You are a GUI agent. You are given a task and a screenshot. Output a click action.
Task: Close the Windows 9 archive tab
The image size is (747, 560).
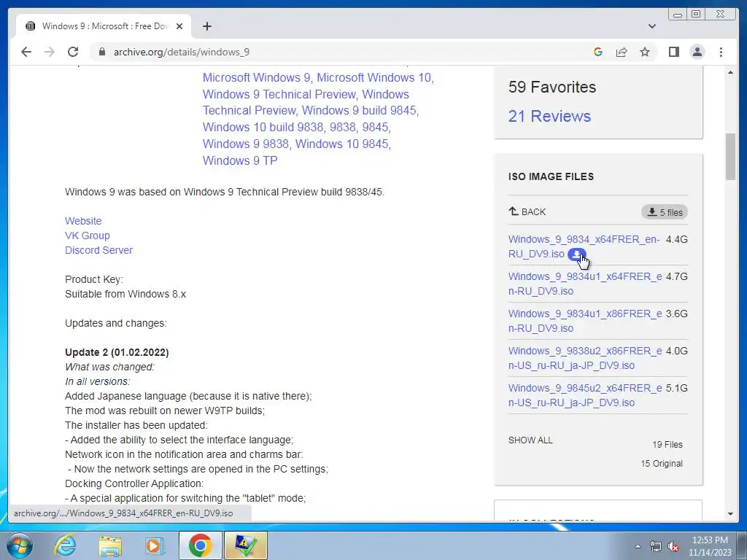point(179,26)
